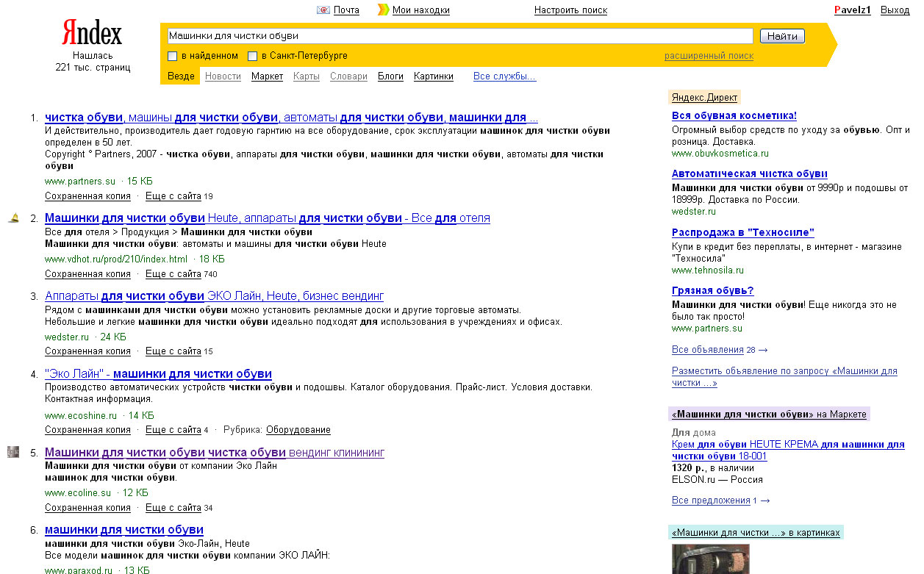Open the 'Настроить поиск' settings link
The height and width of the screenshot is (574, 924).
570,10
